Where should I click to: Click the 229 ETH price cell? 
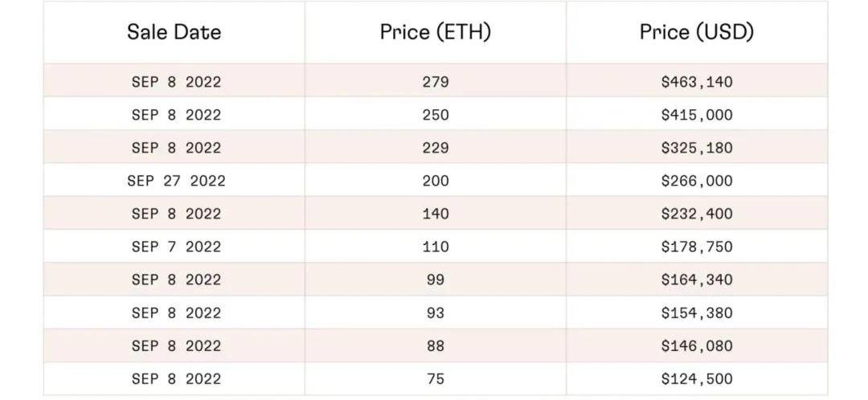tap(435, 148)
